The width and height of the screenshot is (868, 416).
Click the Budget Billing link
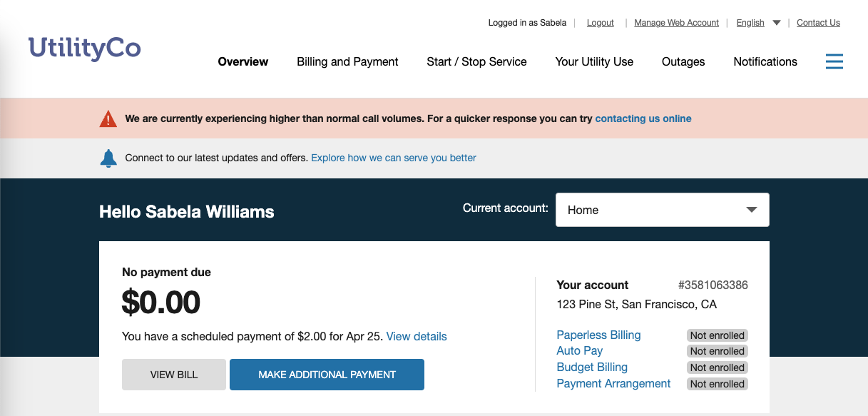(x=592, y=367)
